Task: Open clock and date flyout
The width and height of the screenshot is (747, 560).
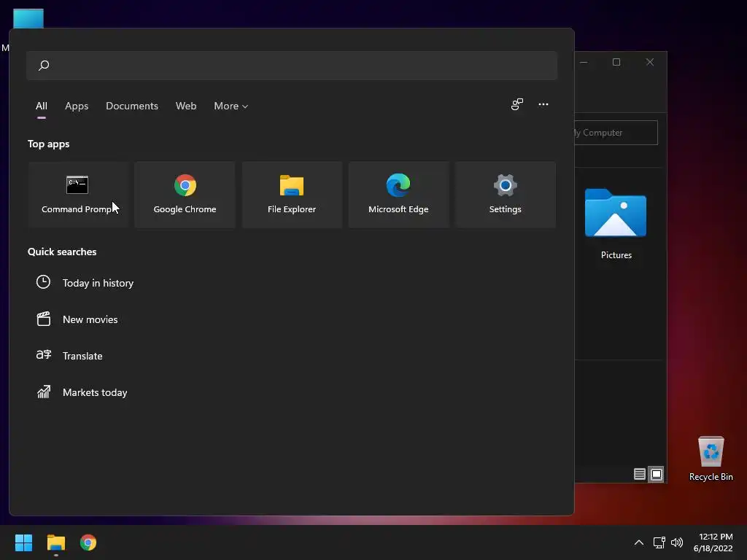Action: (713, 542)
